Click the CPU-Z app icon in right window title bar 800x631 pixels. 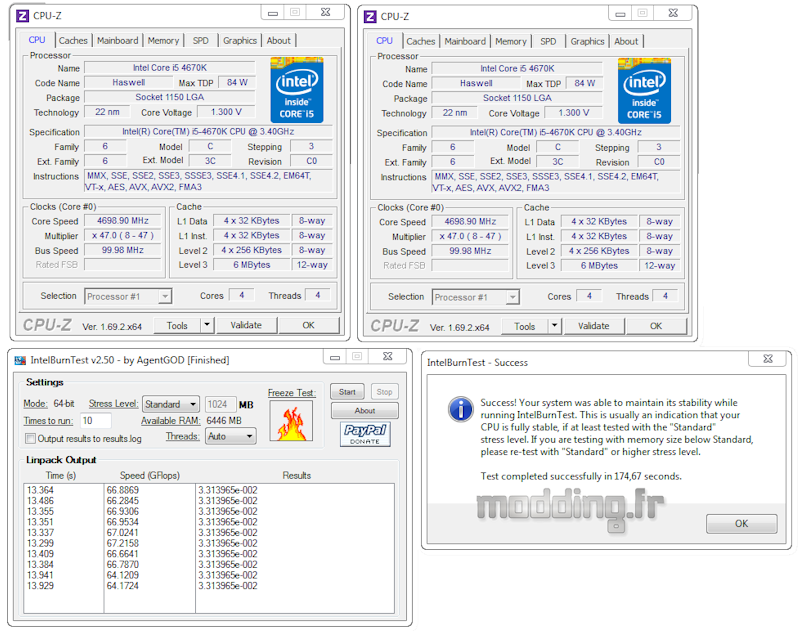(370, 17)
